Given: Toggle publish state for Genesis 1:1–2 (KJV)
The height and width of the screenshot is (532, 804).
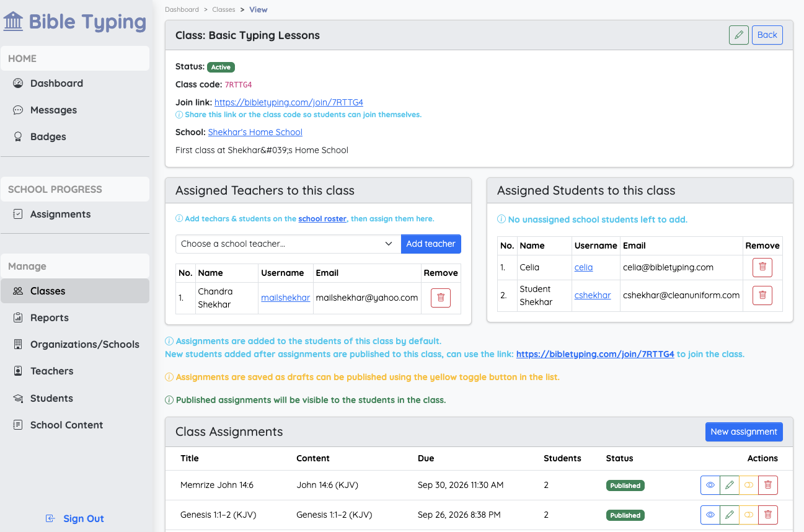Looking at the screenshot, I should pyautogui.click(x=749, y=515).
